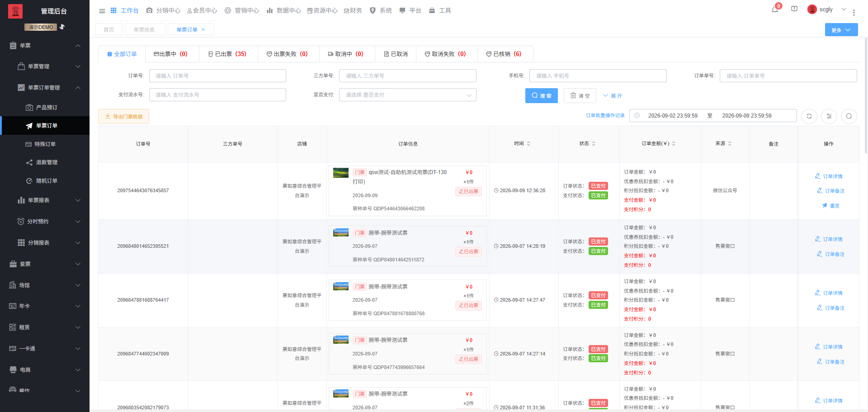Open column settings icon beside refresh
868x412 pixels.
click(829, 116)
